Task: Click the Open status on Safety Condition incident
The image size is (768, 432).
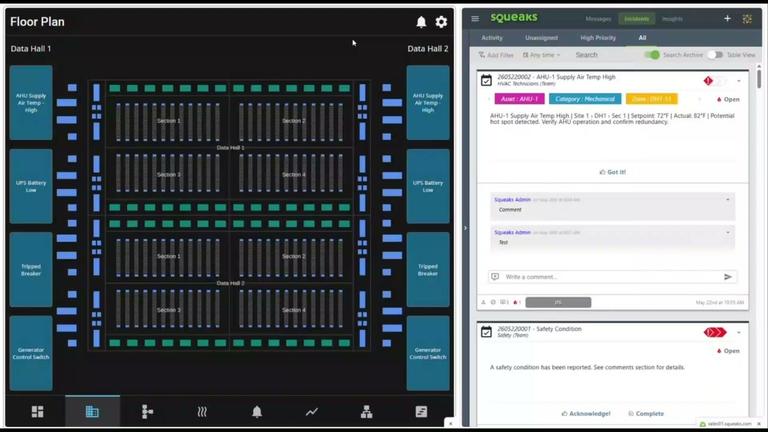Action: (728, 351)
